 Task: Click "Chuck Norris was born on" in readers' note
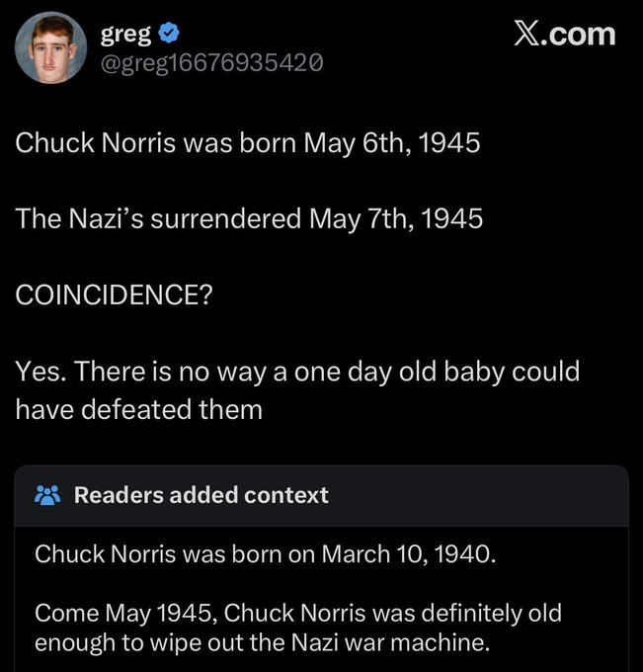coord(174,554)
